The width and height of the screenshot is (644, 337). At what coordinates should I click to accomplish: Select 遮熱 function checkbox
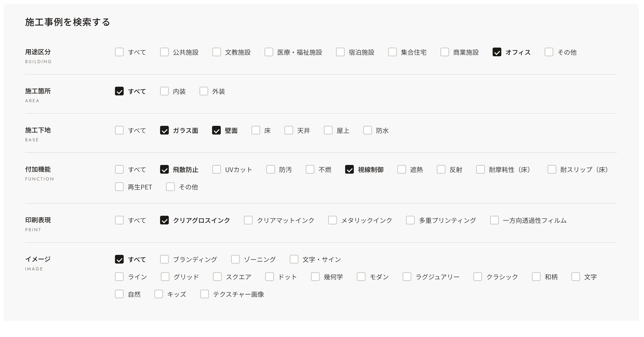[x=401, y=169]
